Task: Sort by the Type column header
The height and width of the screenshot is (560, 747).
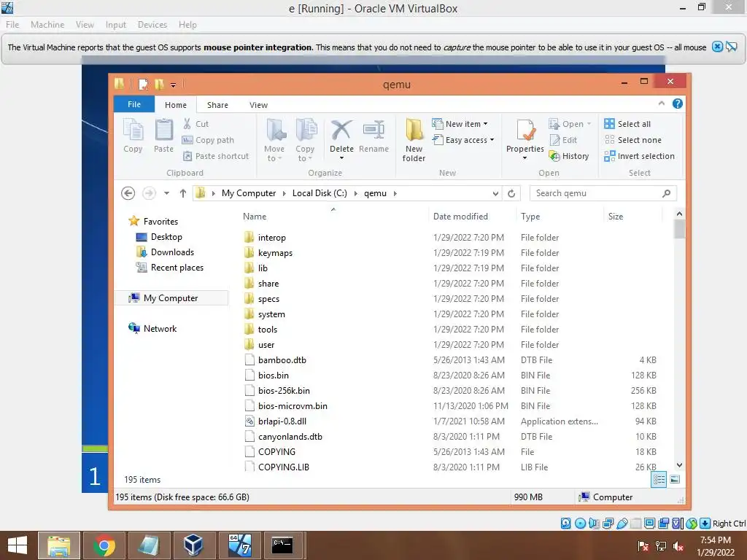Action: 530,216
